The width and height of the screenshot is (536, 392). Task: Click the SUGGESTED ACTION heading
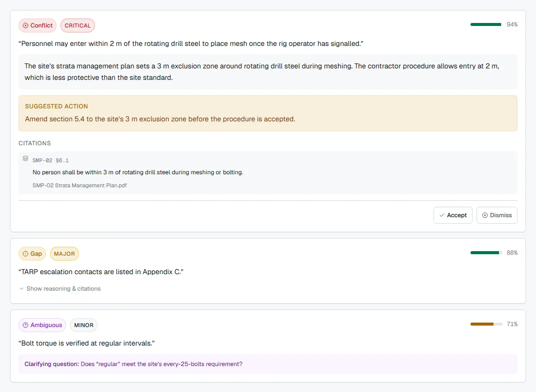(x=56, y=106)
